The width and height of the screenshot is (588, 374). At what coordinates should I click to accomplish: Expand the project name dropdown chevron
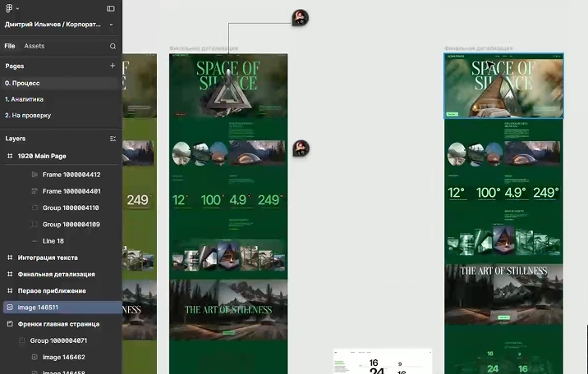click(111, 25)
